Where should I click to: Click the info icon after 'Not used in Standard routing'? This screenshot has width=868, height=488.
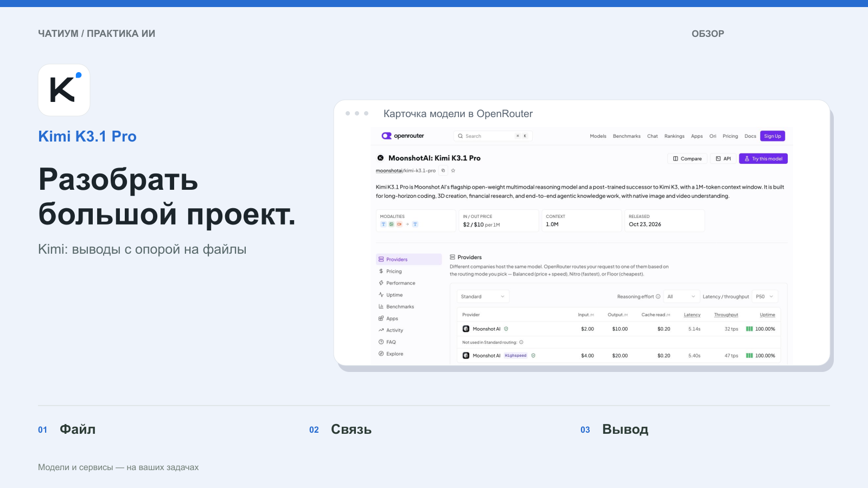click(521, 342)
